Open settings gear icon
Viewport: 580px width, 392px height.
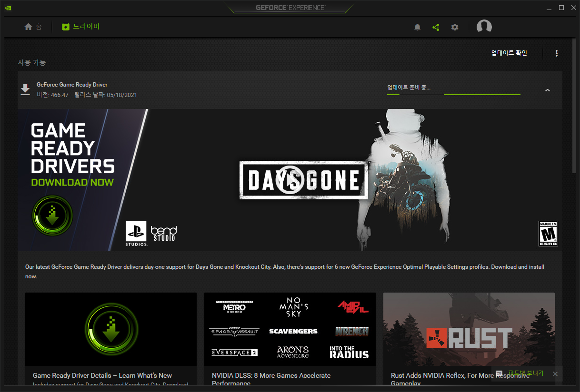click(455, 27)
